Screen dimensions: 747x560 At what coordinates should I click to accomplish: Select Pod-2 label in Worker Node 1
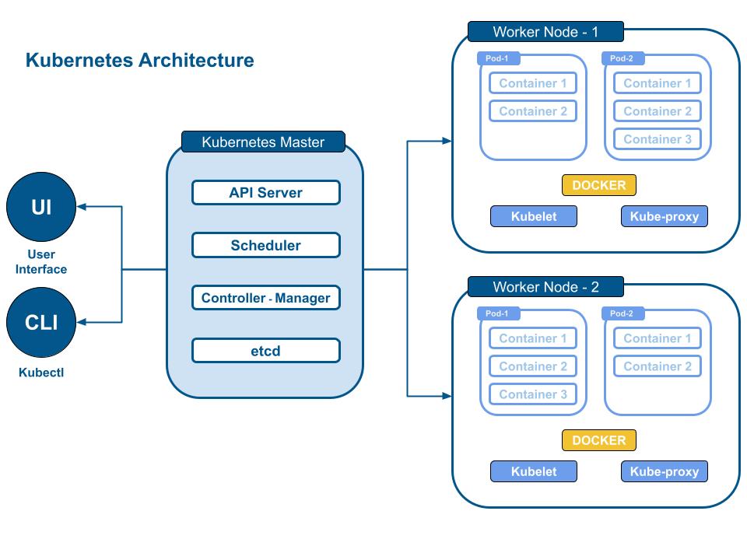pos(622,58)
